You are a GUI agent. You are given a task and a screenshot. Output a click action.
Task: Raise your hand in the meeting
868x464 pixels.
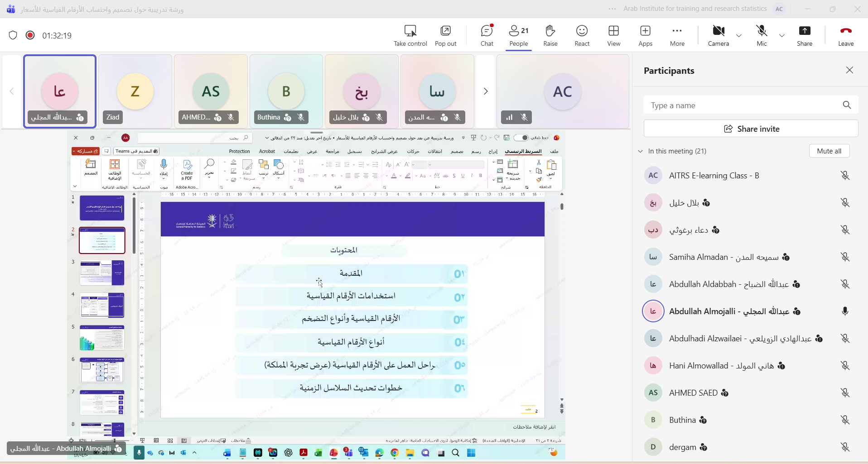(550, 35)
